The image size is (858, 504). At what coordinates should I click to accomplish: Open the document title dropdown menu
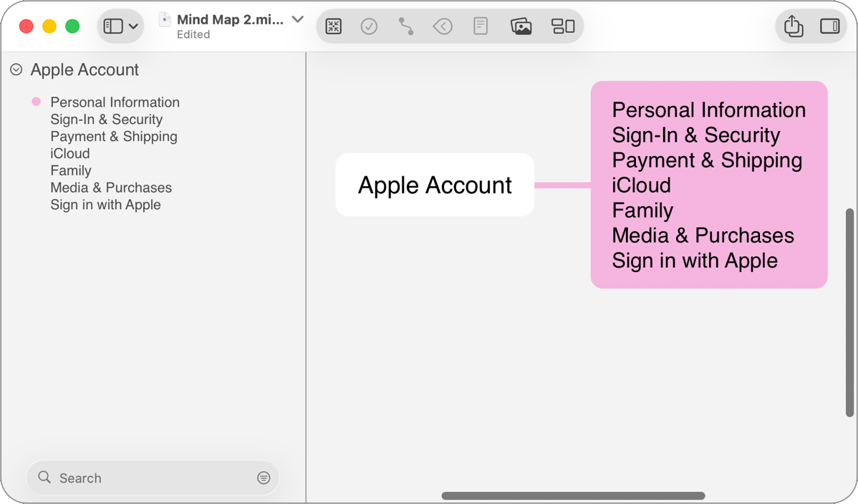pyautogui.click(x=298, y=19)
